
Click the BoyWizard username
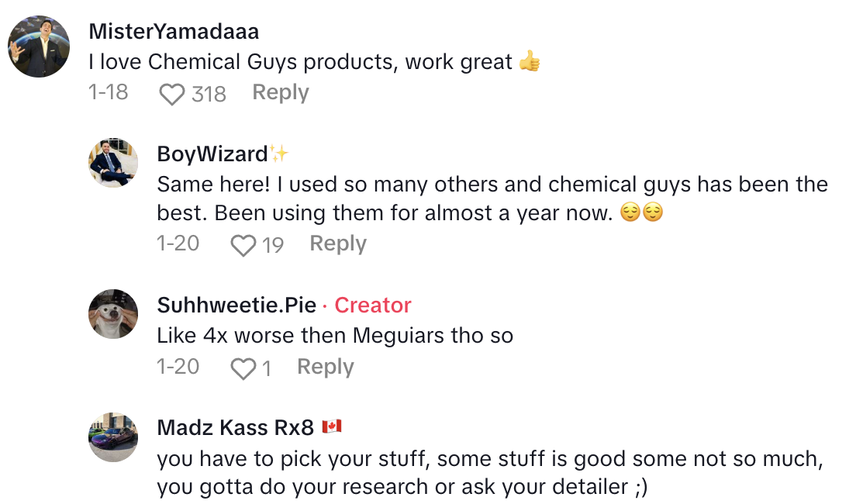coord(212,154)
